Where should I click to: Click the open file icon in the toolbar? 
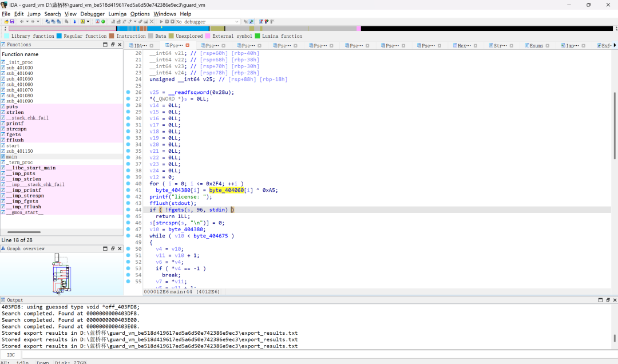[x=7, y=22]
